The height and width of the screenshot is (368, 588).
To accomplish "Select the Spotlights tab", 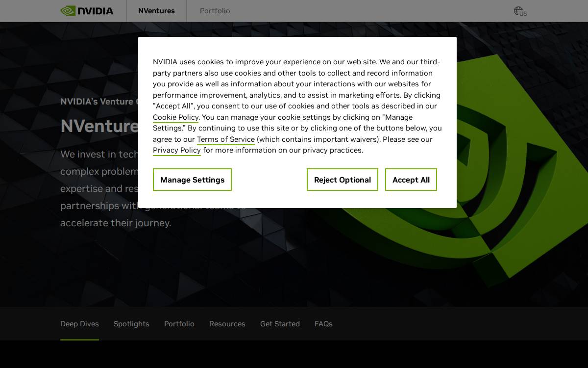I will 131,324.
